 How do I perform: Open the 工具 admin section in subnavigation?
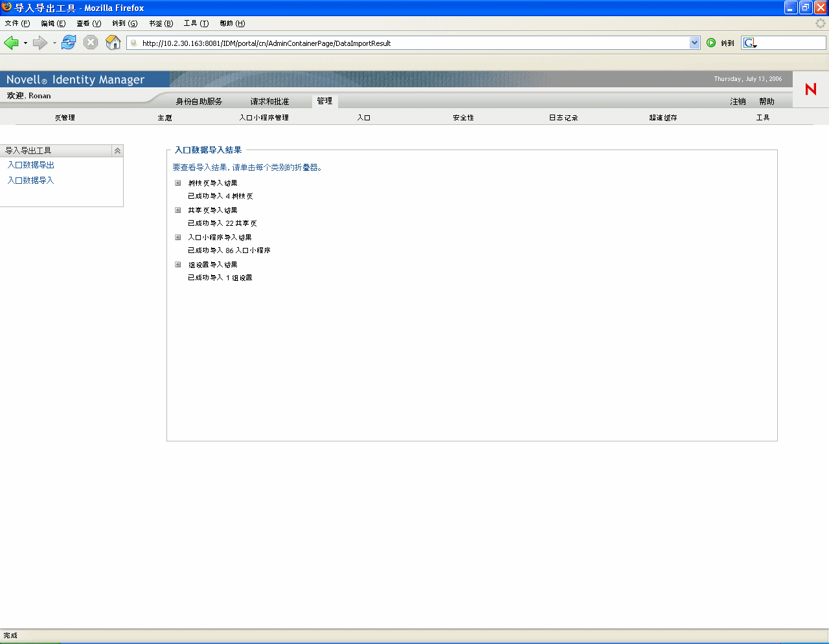(x=763, y=118)
